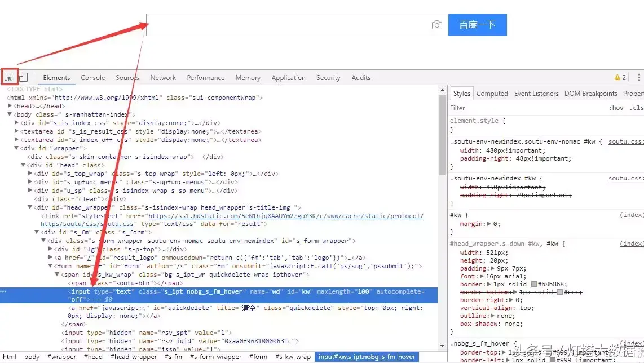Open the DOM Breakpoints sidebar tab
This screenshot has width=644, height=363.
pos(590,94)
